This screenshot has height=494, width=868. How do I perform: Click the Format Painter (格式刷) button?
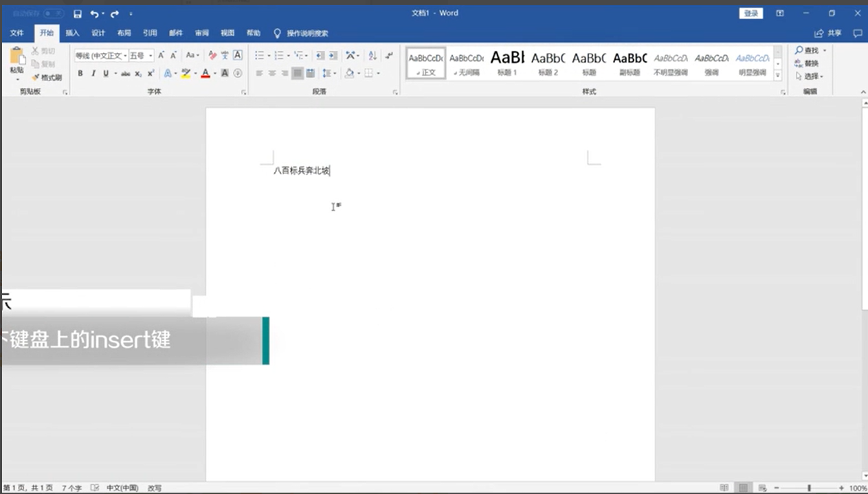tap(47, 78)
